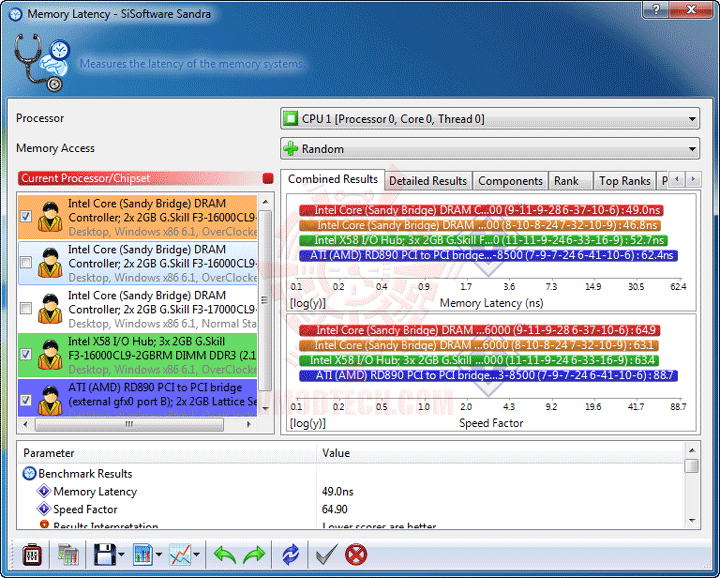Click the user avatar icon of the green Intel X58 entry

pos(50,354)
